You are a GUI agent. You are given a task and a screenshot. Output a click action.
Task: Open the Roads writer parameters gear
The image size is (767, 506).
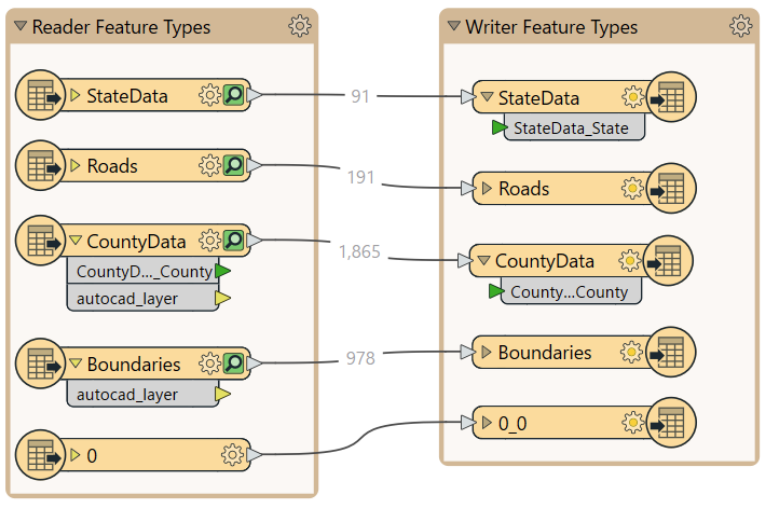(x=632, y=188)
